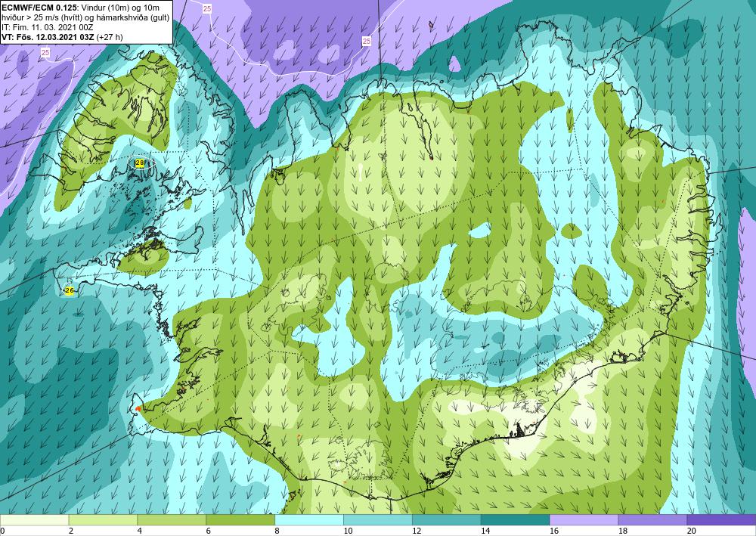Viewport: 756px width, 536px height.
Task: Select the pale yellow 0–2 m/s legend swatch
Action: click(x=34, y=520)
